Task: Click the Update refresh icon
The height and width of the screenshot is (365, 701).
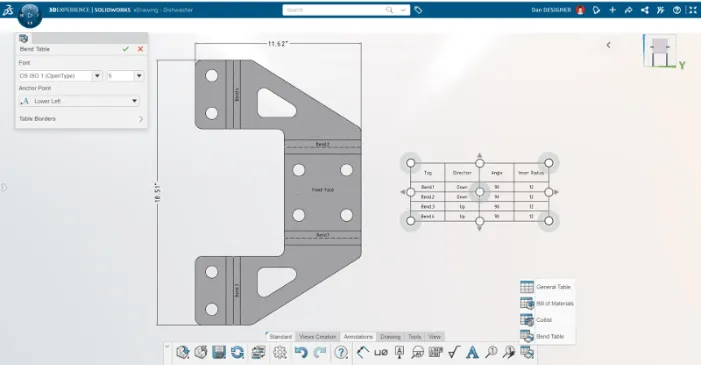Action: tap(237, 352)
